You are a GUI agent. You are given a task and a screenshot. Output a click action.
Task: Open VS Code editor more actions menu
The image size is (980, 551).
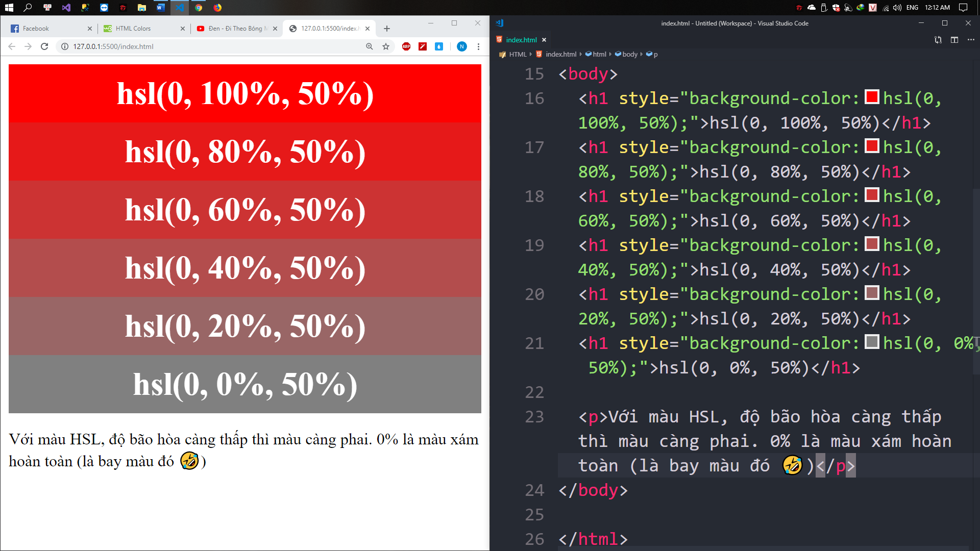[x=971, y=40]
